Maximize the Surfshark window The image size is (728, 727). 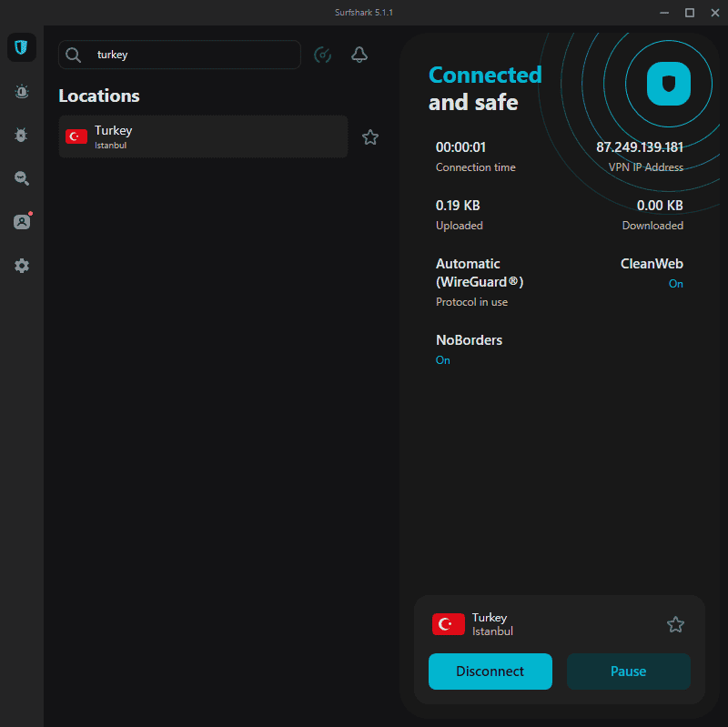(690, 13)
